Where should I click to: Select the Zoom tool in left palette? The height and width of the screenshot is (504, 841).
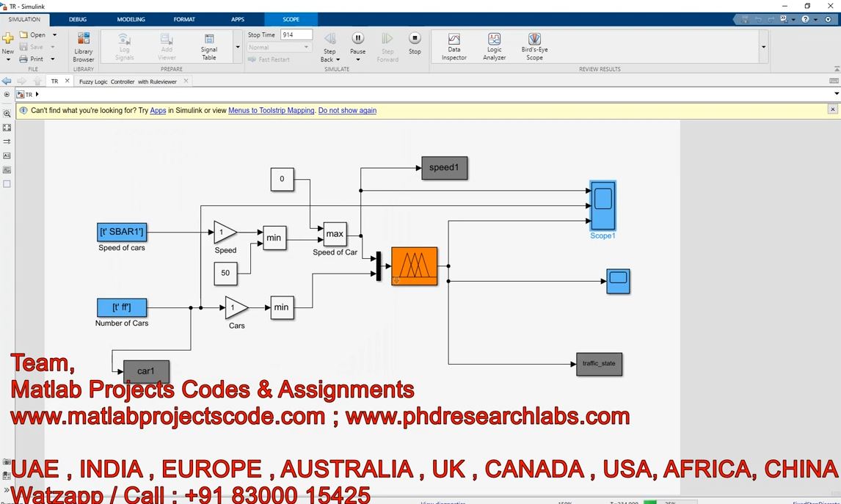coord(7,114)
